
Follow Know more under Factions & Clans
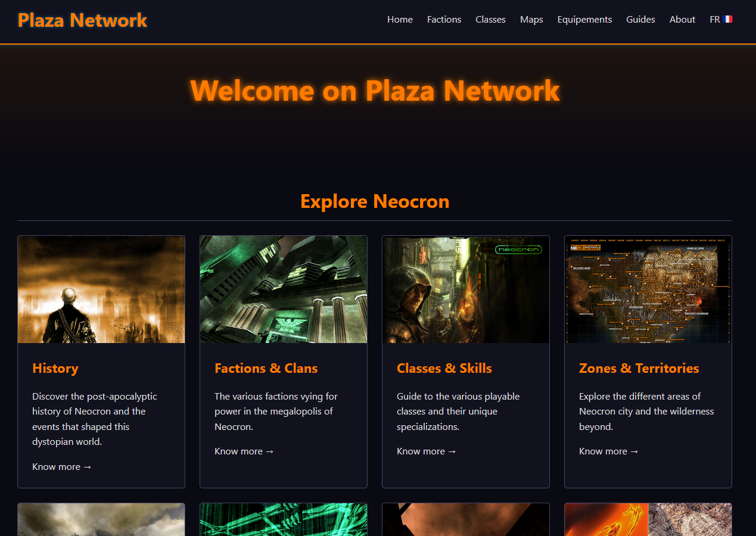(x=244, y=451)
